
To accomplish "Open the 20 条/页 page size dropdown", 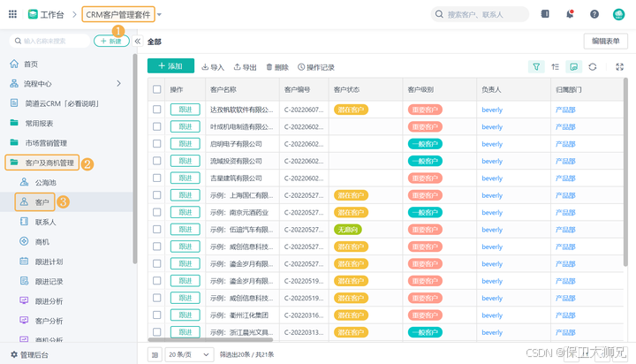I will [x=189, y=354].
